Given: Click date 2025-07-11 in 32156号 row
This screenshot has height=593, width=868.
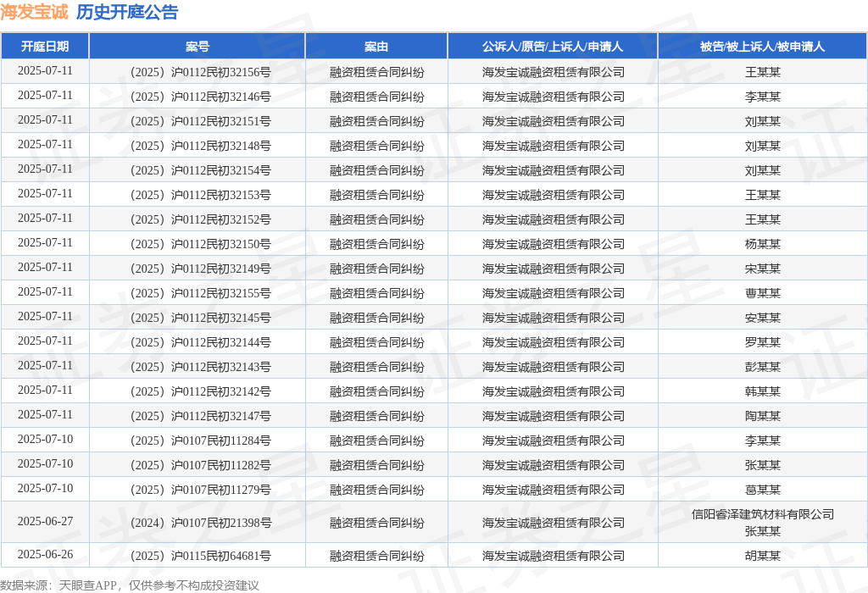Looking at the screenshot, I should point(45,71).
